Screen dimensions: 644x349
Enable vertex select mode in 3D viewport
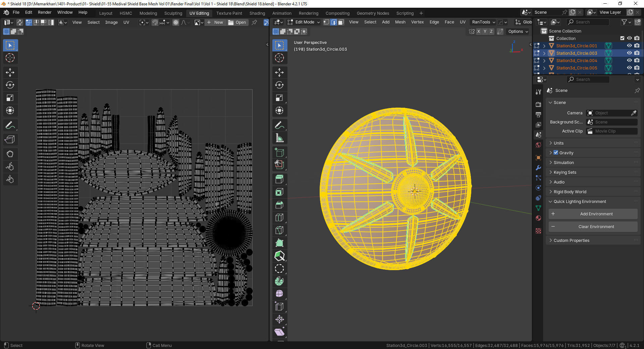pyautogui.click(x=326, y=22)
